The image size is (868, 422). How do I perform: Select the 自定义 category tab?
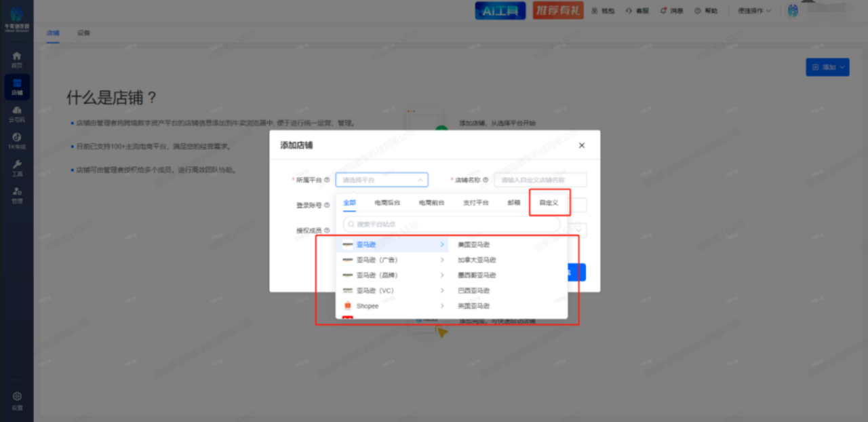point(549,203)
